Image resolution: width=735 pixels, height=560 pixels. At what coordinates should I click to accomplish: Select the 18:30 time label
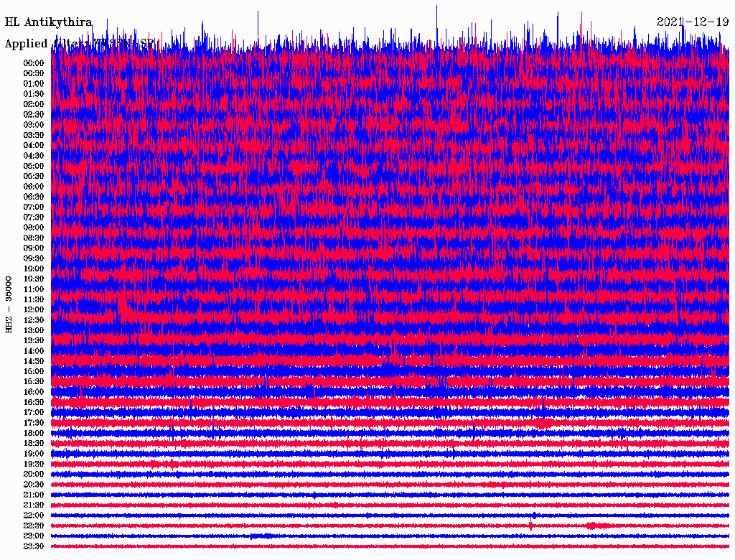pyautogui.click(x=34, y=444)
